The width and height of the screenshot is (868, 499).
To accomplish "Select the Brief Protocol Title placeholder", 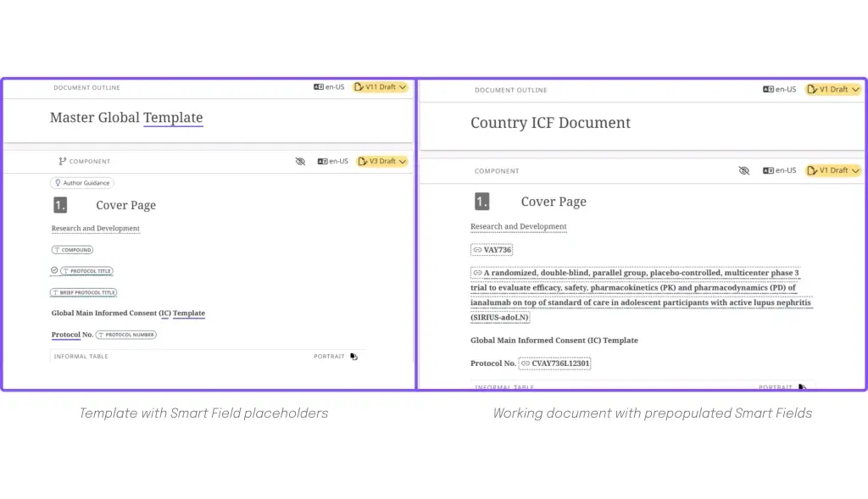I will click(84, 292).
